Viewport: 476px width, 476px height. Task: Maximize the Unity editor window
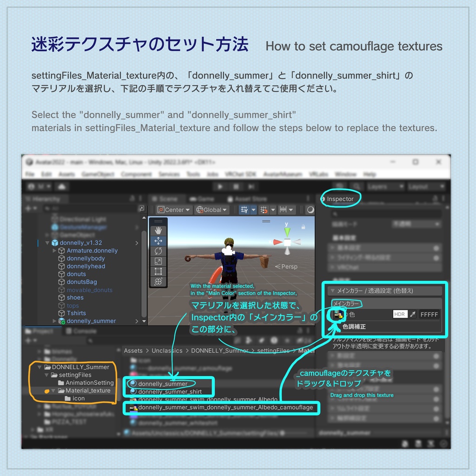click(x=415, y=162)
